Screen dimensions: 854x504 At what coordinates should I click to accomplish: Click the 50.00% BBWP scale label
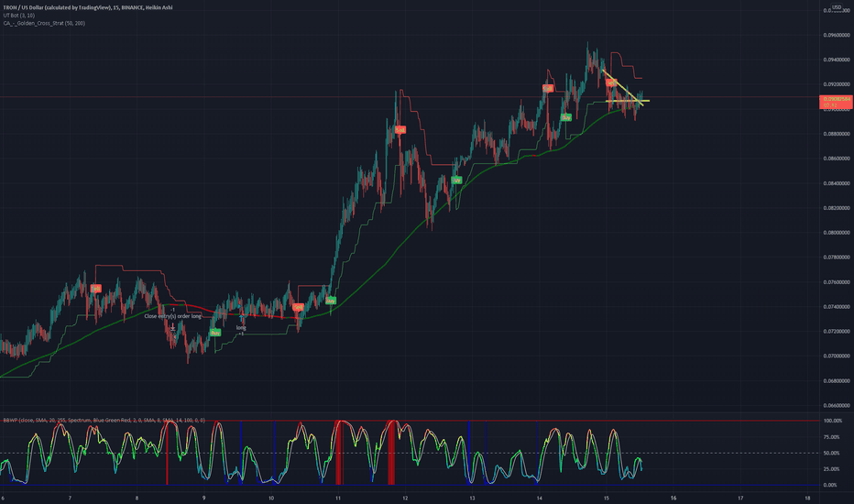[x=832, y=453]
